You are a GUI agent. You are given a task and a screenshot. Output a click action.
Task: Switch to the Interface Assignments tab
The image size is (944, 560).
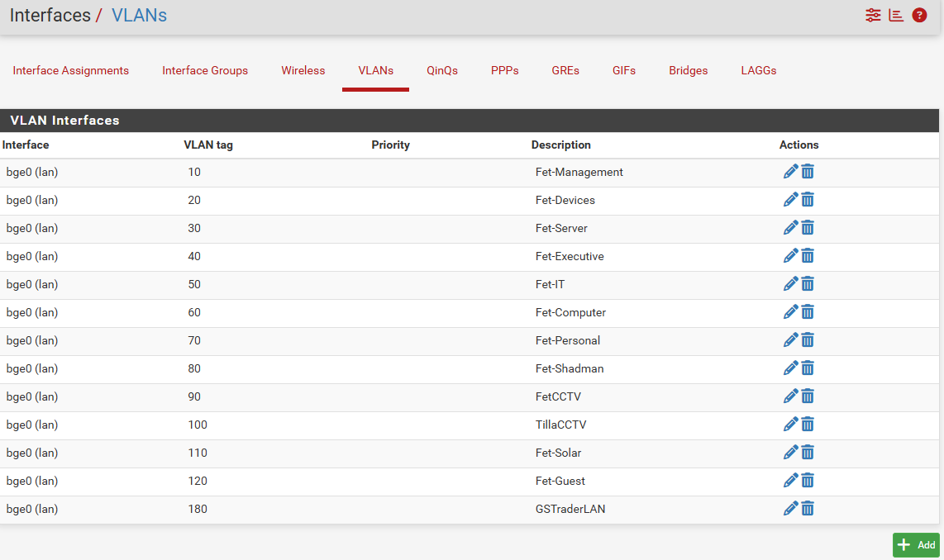click(71, 71)
